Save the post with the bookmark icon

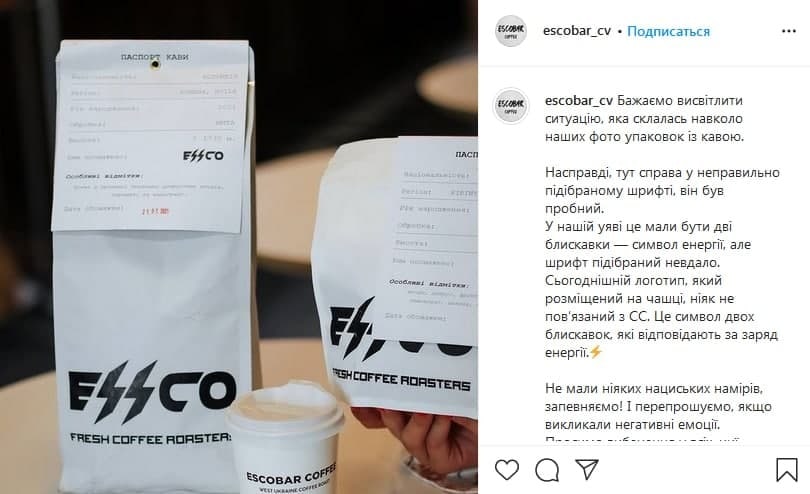786,470
